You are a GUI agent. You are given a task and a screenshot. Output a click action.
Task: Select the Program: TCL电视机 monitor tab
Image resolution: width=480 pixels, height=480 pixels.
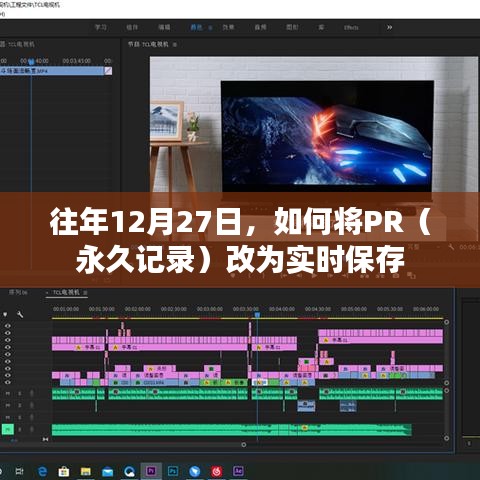148,44
